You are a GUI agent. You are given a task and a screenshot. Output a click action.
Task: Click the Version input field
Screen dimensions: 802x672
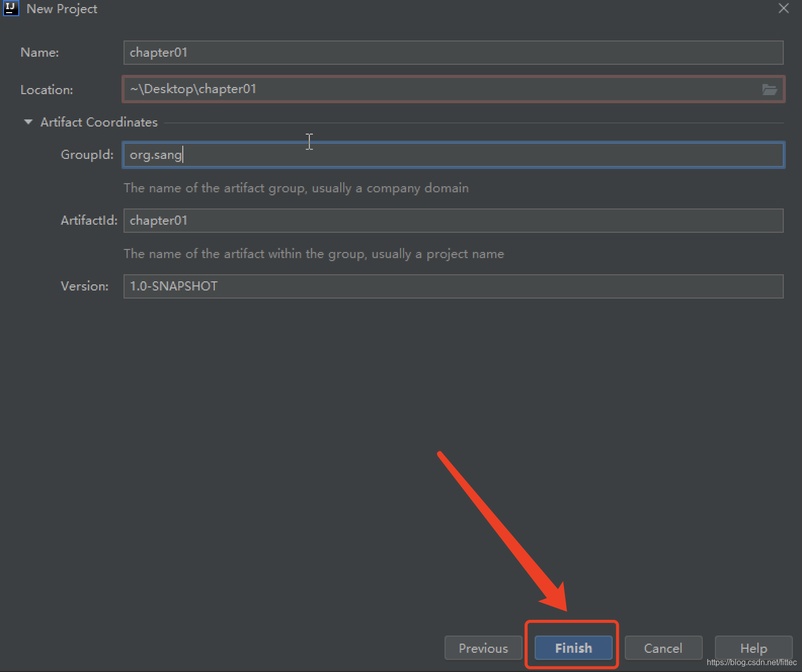pos(453,286)
